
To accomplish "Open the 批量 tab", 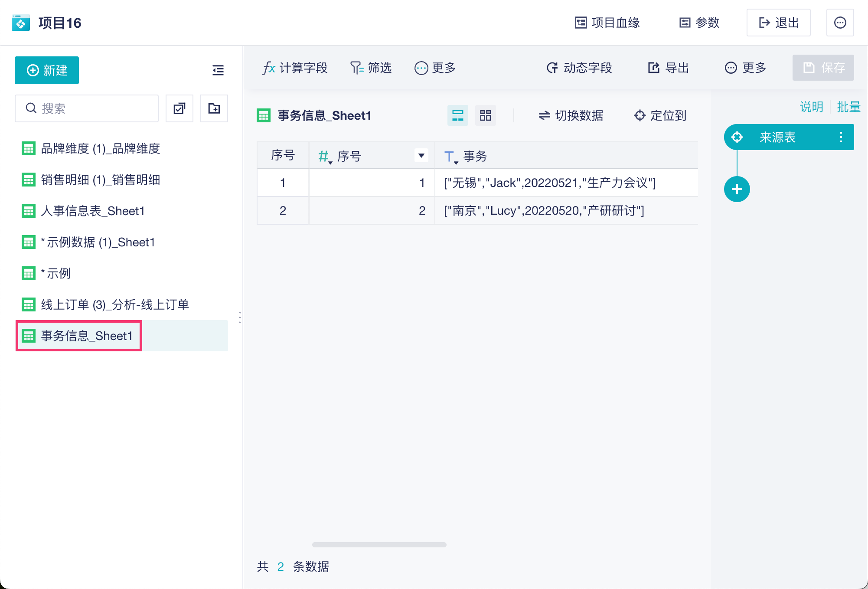I will coord(848,107).
